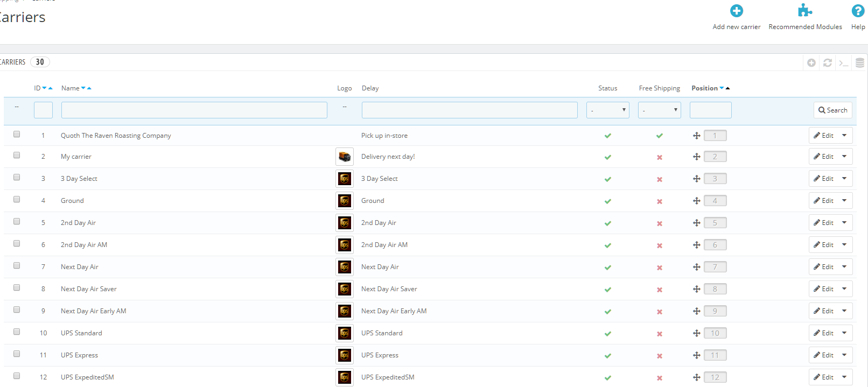This screenshot has width=868, height=387.
Task: Expand Edit options arrow for UPS Standard
Action: pos(844,333)
